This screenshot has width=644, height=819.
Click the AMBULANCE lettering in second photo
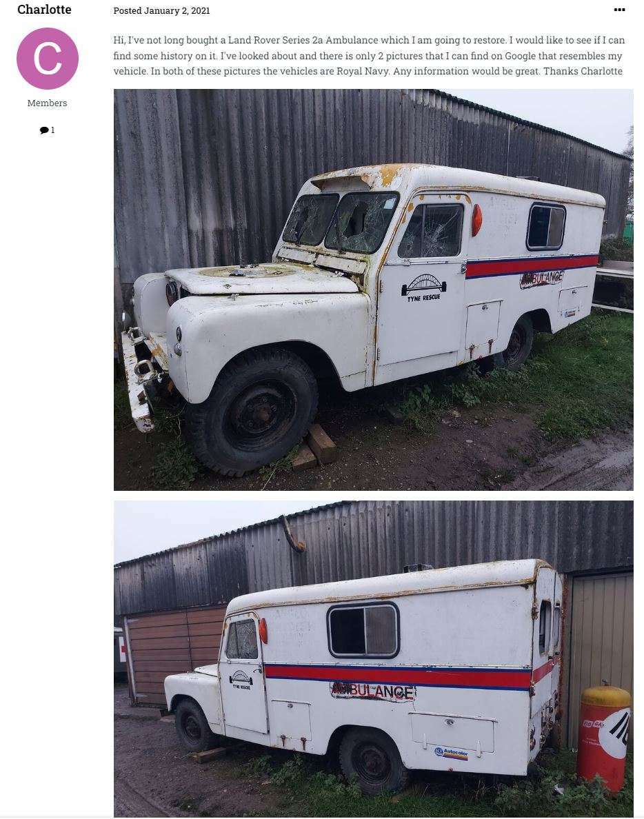373,691
